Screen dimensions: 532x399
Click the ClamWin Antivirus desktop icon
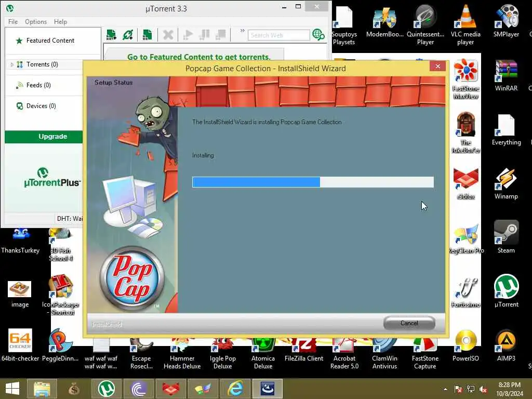(385, 353)
